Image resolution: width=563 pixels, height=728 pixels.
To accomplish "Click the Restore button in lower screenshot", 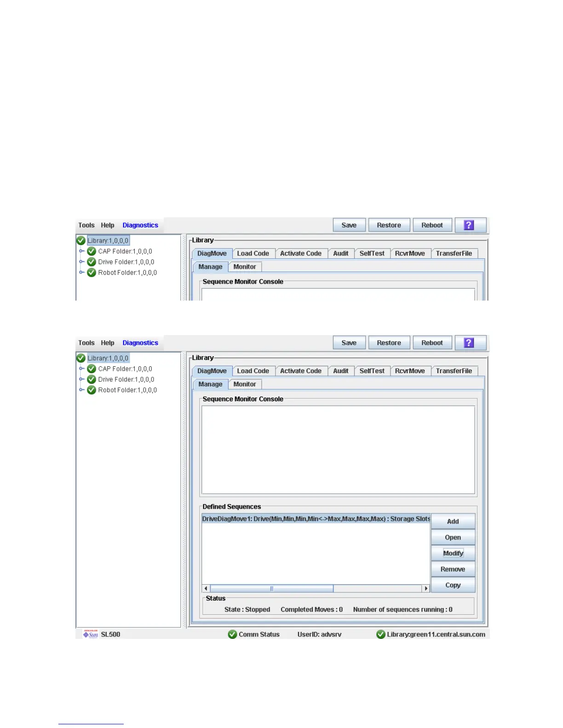I will [x=389, y=343].
